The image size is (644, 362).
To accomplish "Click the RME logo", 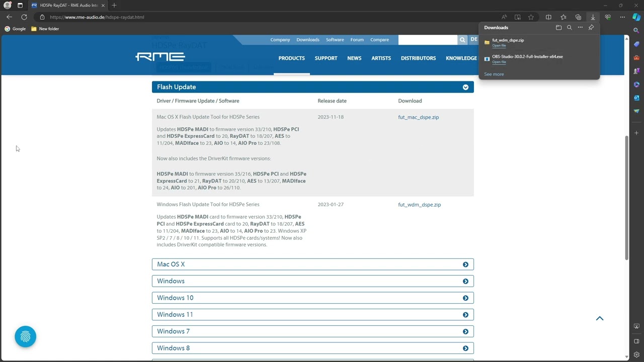I will [x=160, y=57].
